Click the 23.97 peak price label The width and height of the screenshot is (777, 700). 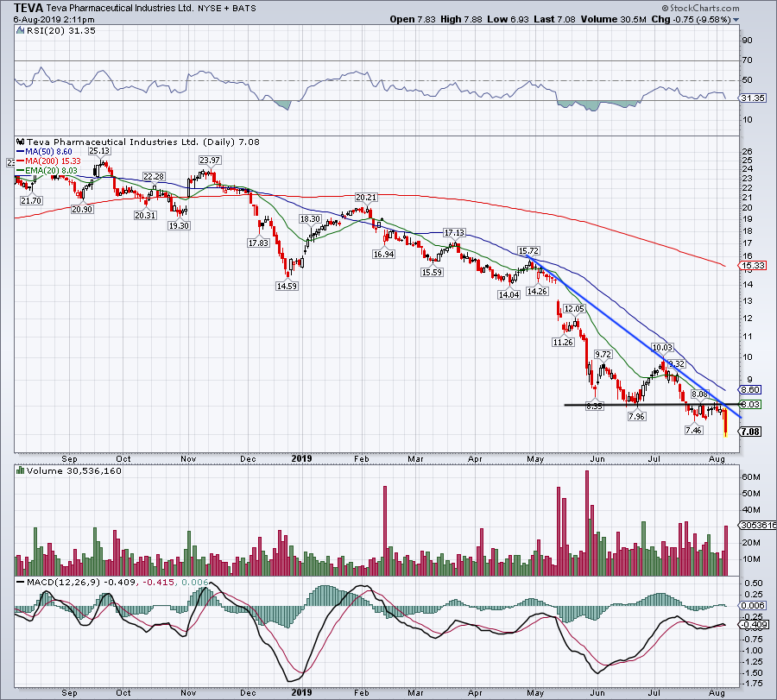[210, 160]
